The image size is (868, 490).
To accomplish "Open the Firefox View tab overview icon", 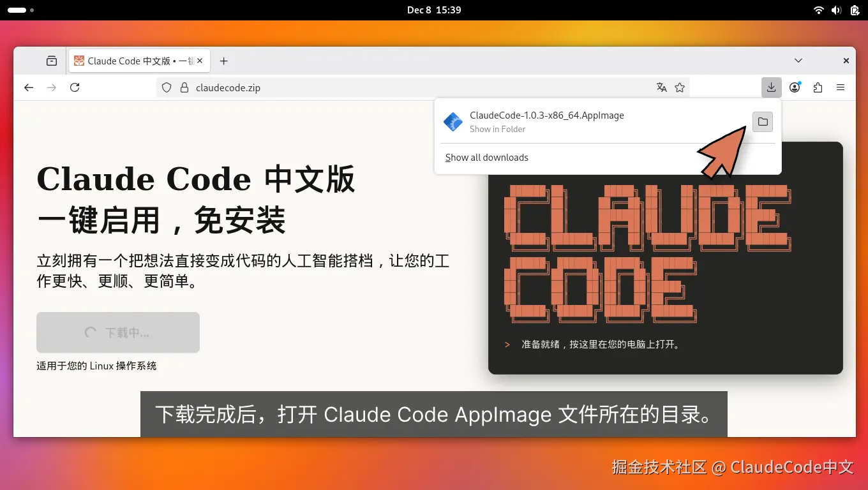I will tap(52, 61).
